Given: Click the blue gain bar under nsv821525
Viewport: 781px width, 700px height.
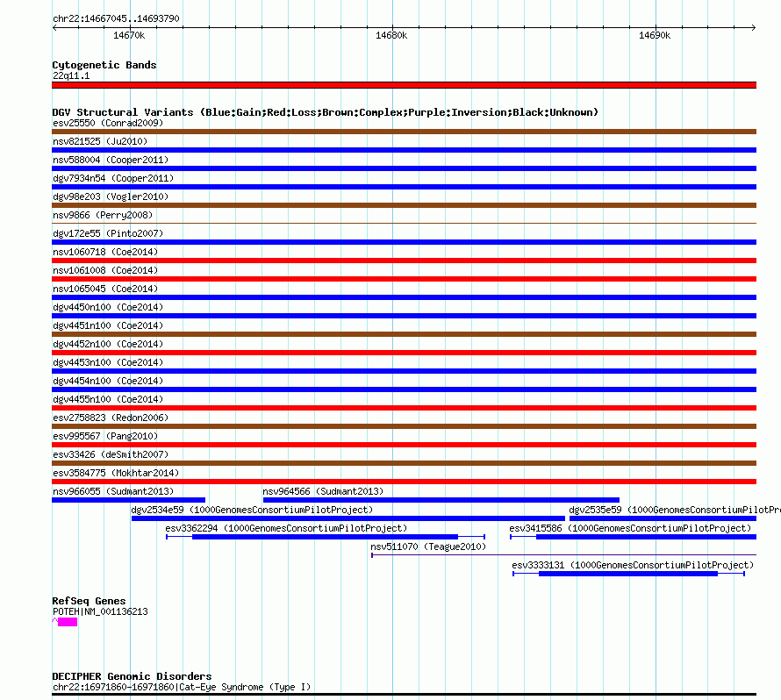Looking at the screenshot, I should point(404,150).
